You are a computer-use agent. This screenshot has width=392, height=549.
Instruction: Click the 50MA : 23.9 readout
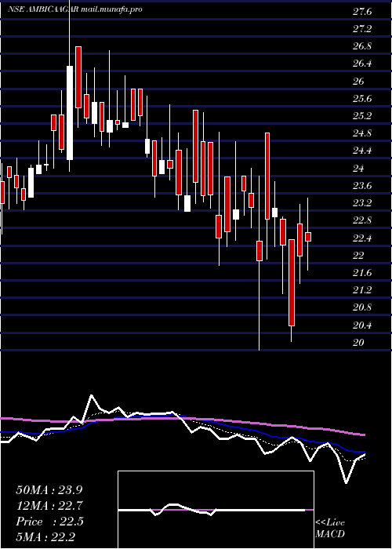[x=49, y=490]
